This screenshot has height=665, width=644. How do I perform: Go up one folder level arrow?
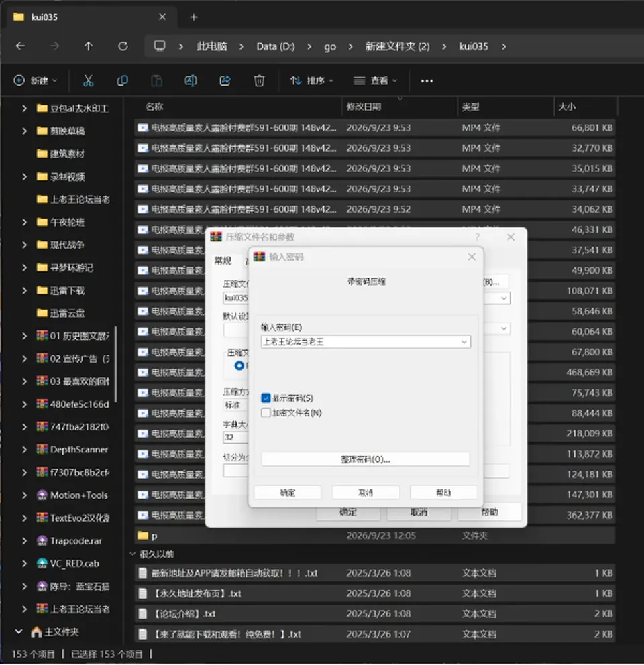click(89, 46)
